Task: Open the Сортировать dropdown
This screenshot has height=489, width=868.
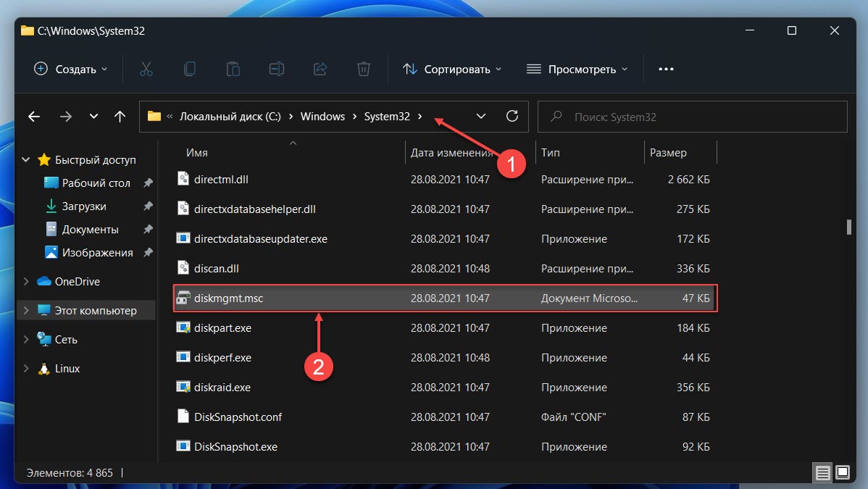Action: [452, 70]
